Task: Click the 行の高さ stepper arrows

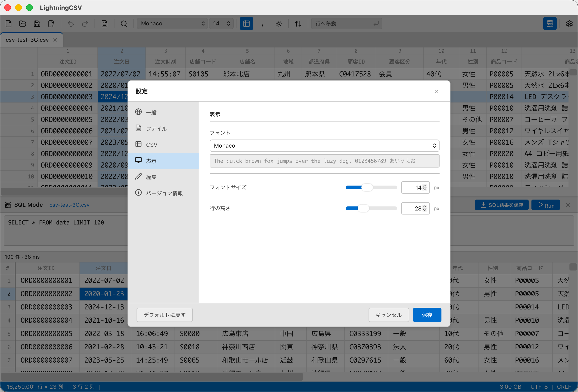Action: [425, 208]
